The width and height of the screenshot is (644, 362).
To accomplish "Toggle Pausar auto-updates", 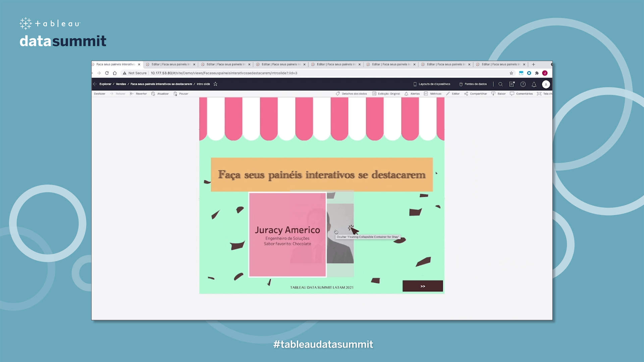I will coord(181,94).
